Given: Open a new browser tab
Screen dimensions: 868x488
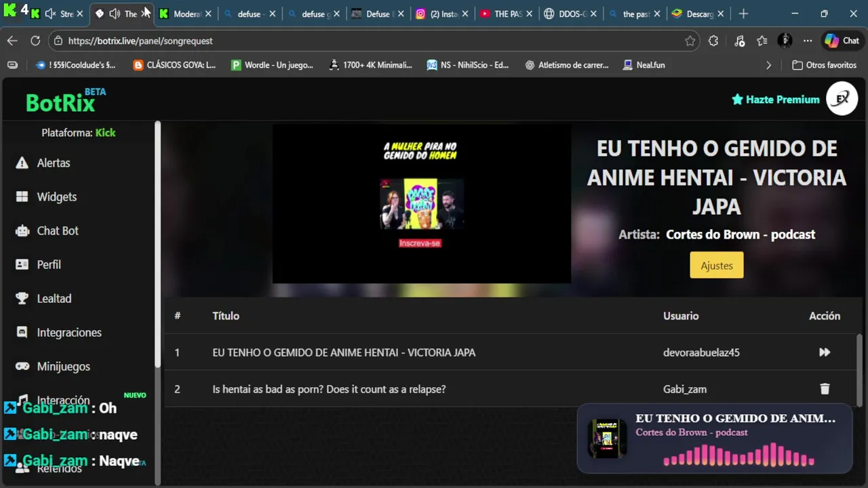Looking at the screenshot, I should (743, 14).
